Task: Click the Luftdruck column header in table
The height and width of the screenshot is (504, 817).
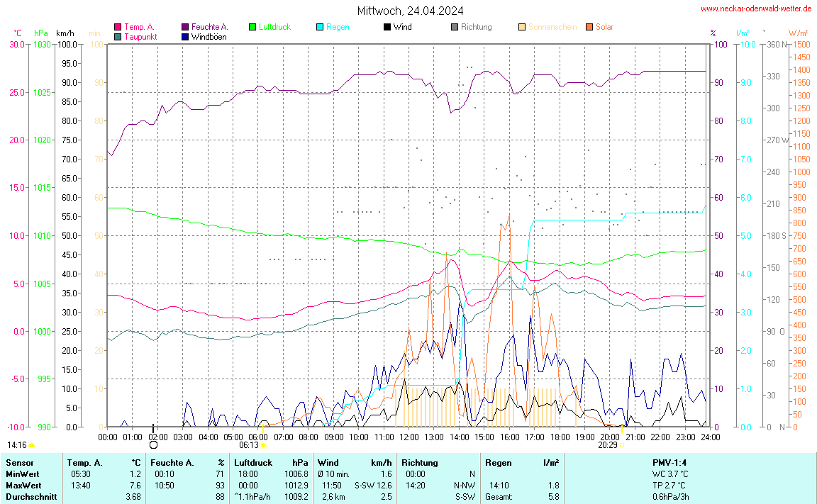Action: (253, 463)
